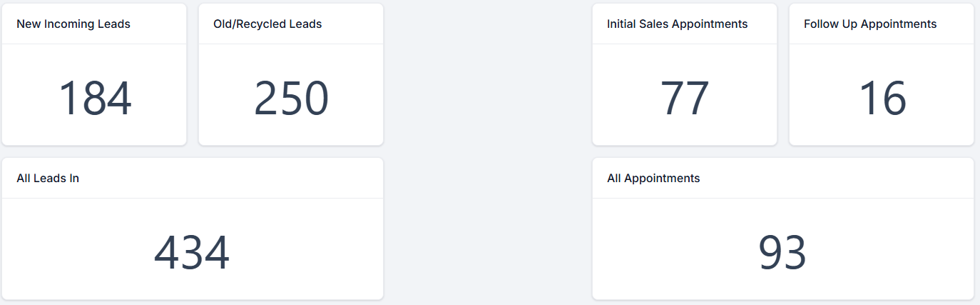
Task: Open the 93 total appointments number
Action: [782, 253]
